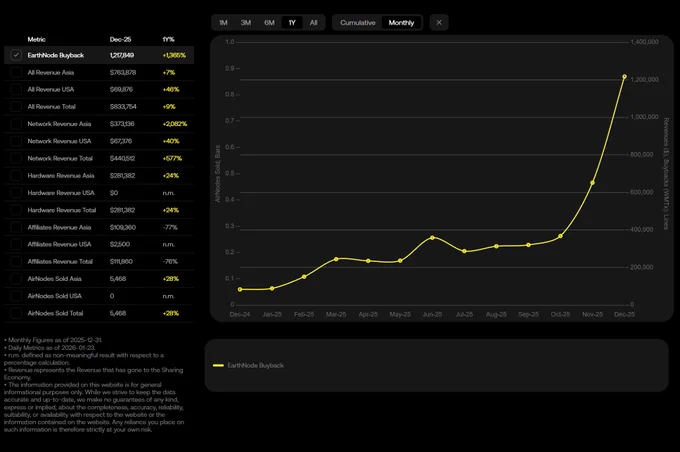680x452 pixels.
Task: Click the Metric column header
Action: 36,39
